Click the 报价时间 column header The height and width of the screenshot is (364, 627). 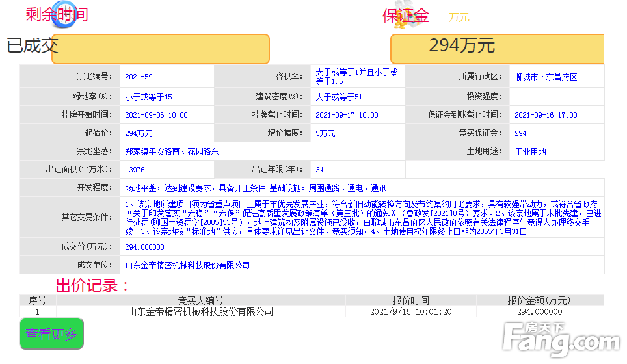click(x=410, y=300)
